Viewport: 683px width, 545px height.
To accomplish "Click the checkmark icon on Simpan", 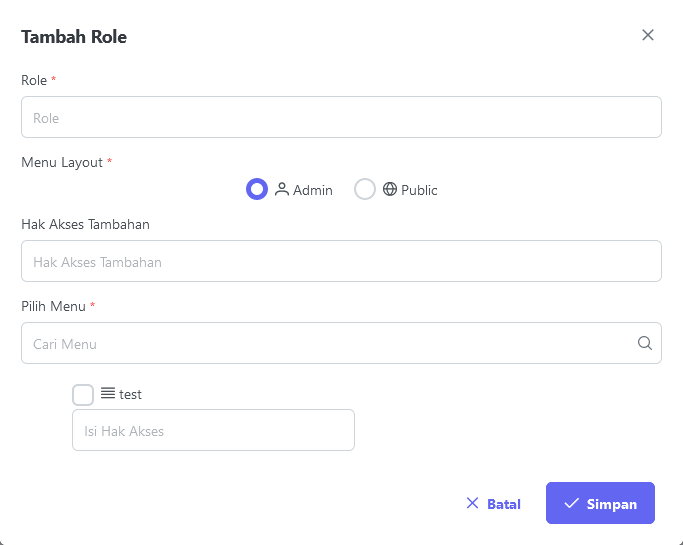I will tap(571, 503).
